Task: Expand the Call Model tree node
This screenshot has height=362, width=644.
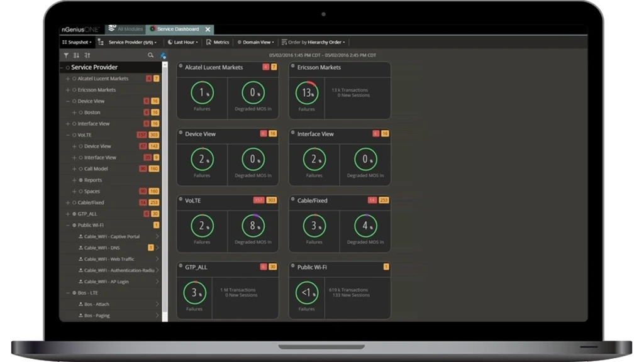Action: point(74,168)
